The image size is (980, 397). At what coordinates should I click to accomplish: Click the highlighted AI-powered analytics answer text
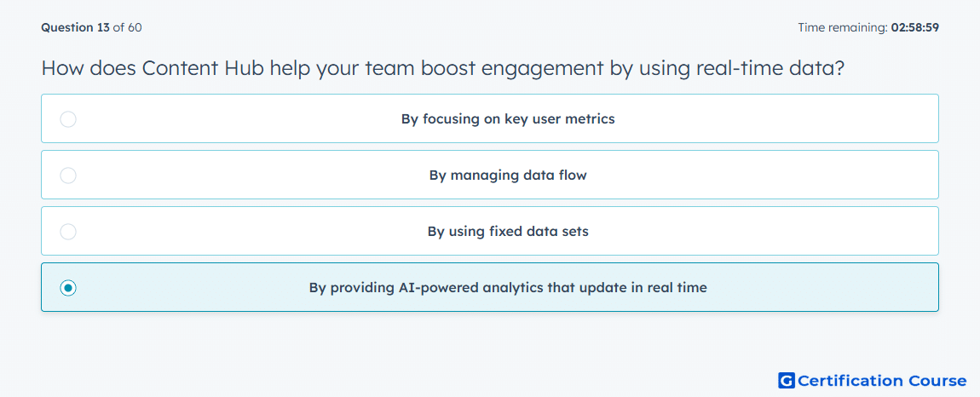click(508, 288)
